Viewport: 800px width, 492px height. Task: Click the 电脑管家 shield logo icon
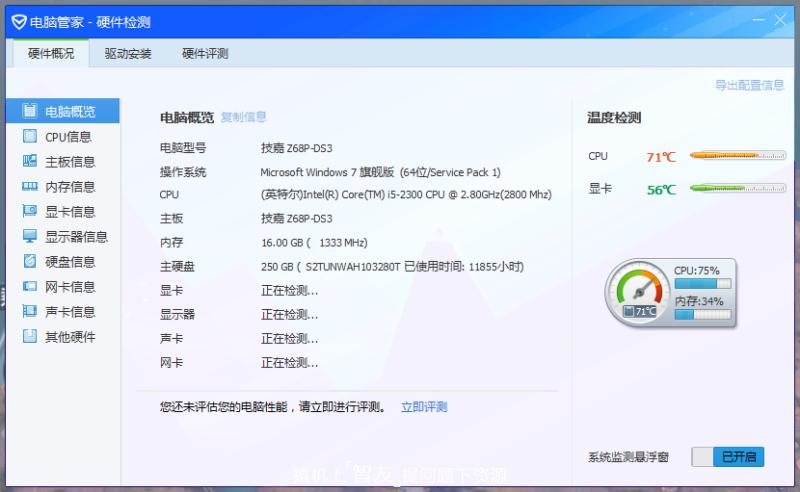coord(19,22)
